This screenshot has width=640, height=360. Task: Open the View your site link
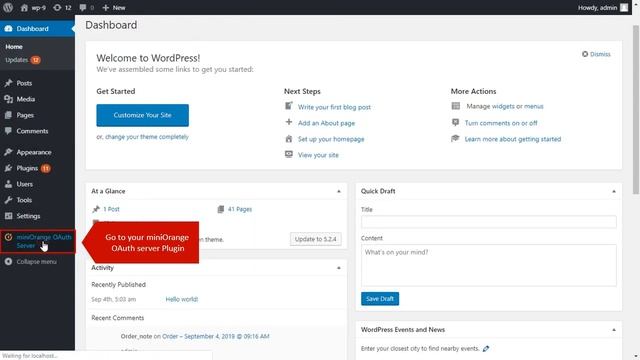pyautogui.click(x=318, y=155)
